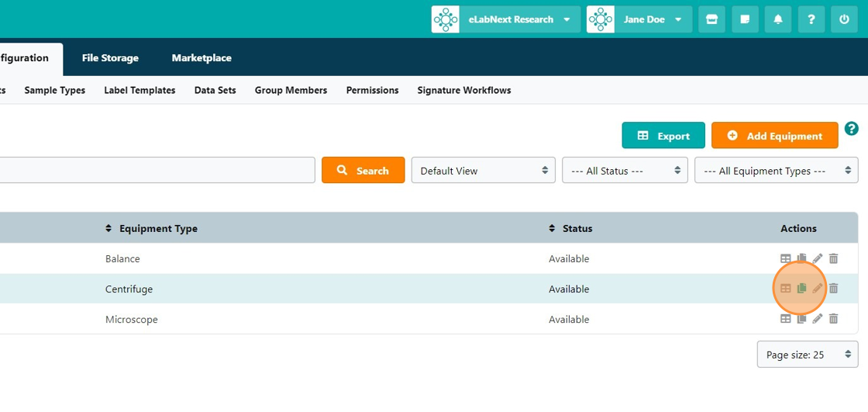
Task: Click the Available status in Microscope row
Action: pyautogui.click(x=569, y=320)
